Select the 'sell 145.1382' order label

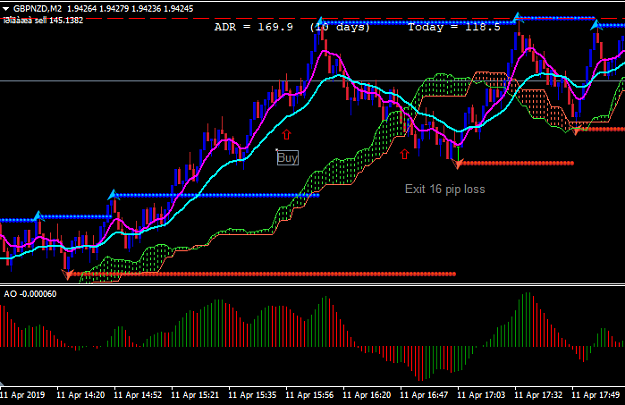pyautogui.click(x=59, y=20)
